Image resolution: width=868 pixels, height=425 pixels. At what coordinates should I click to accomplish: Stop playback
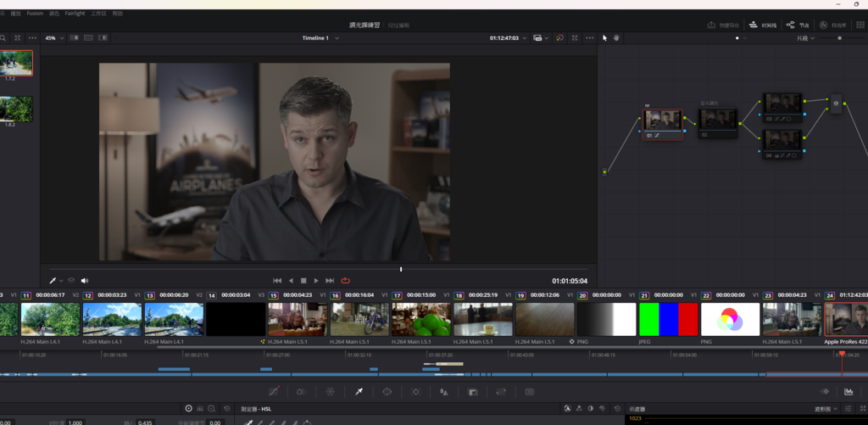coord(303,281)
